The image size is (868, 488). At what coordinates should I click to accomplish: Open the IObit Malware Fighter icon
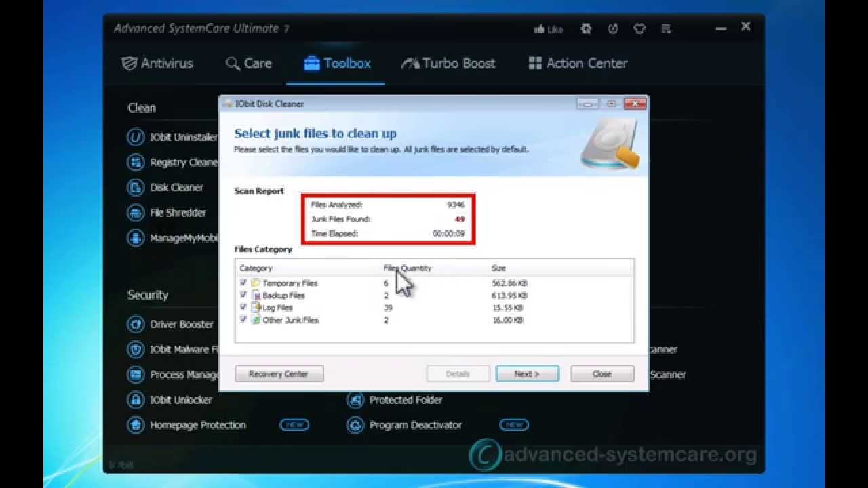coord(136,350)
